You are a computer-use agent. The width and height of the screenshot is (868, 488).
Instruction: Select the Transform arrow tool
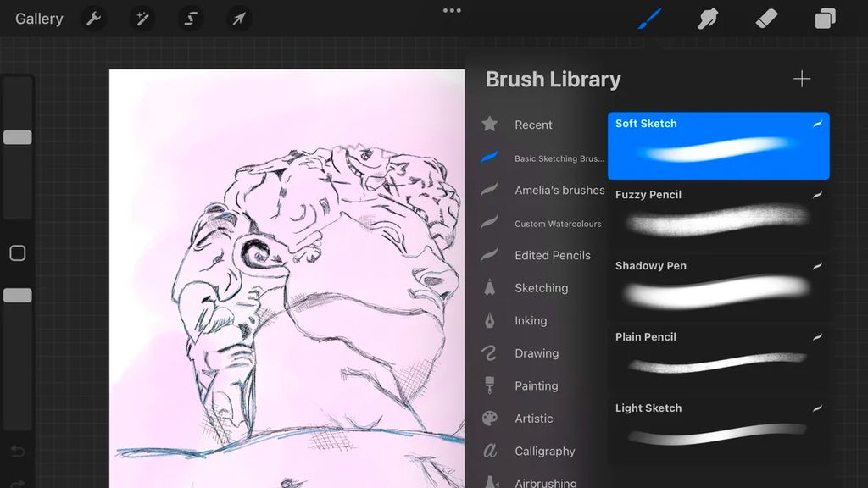(237, 18)
